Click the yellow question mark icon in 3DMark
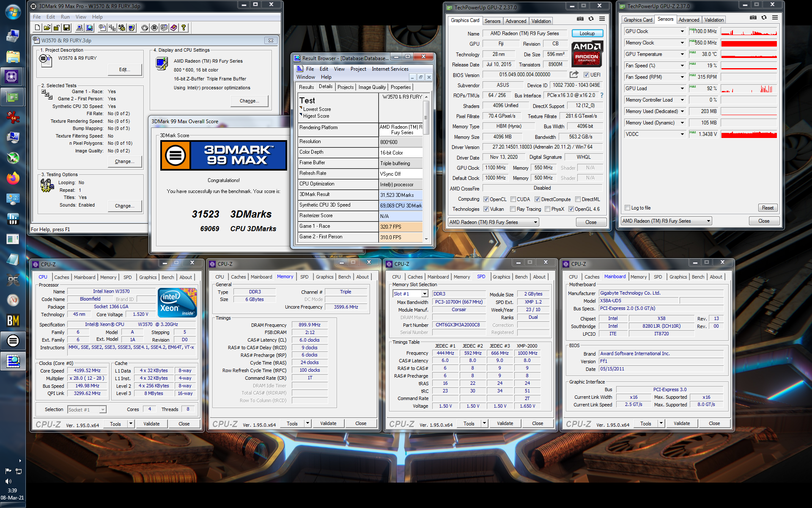 184,28
